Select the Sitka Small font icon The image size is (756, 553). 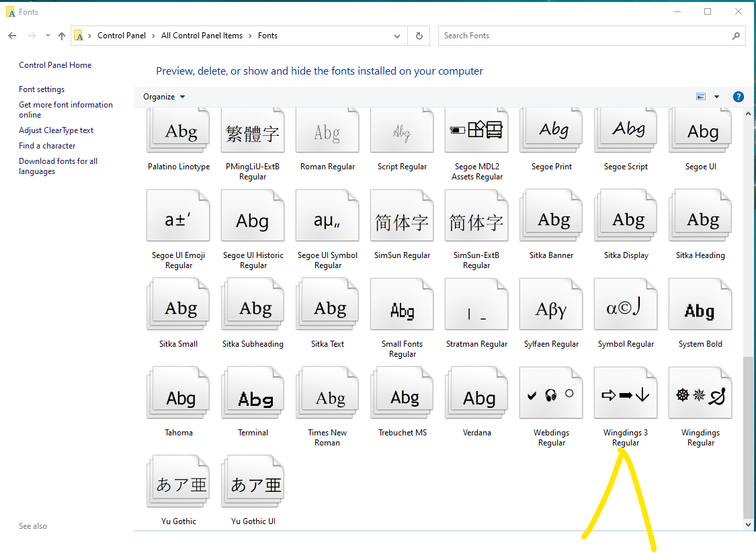(178, 304)
